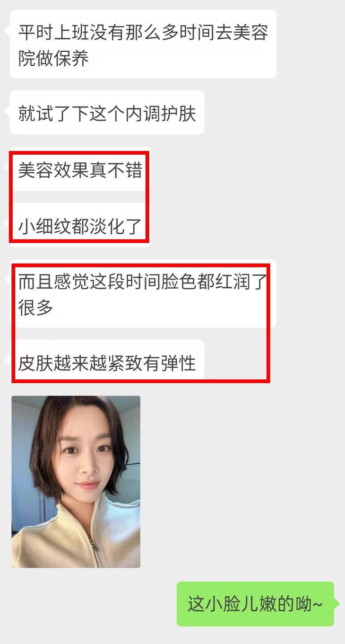
Task: Click the word 小细纹 in the highlighted message
Action: point(44,226)
